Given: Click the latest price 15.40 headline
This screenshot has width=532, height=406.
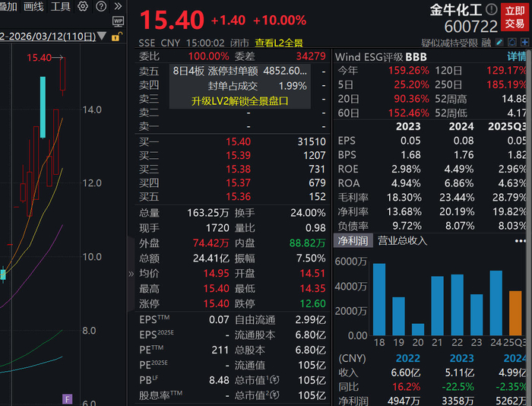Looking at the screenshot, I should [x=172, y=20].
